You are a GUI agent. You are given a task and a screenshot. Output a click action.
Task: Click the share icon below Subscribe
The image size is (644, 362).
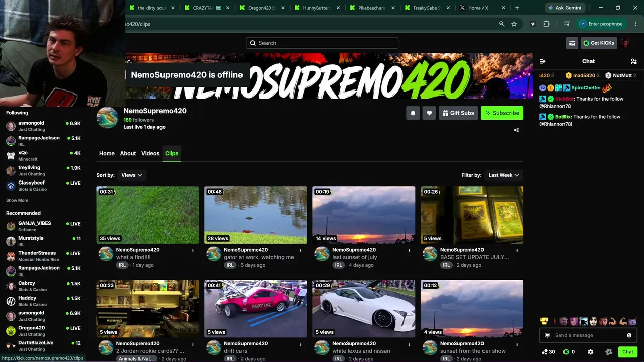click(516, 130)
